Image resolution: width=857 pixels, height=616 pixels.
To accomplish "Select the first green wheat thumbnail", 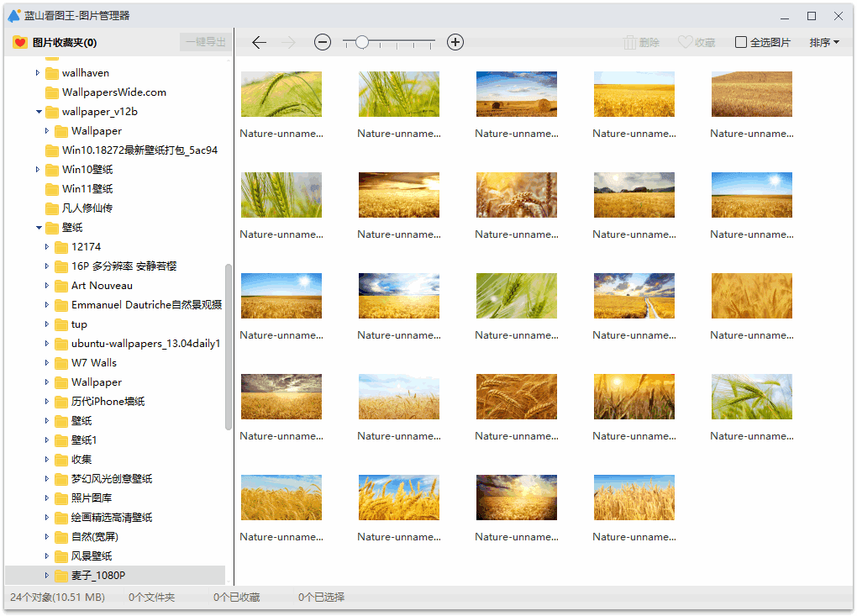I will click(x=281, y=94).
